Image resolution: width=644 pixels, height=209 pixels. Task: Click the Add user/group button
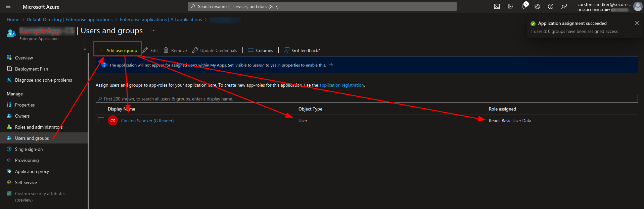(x=118, y=50)
